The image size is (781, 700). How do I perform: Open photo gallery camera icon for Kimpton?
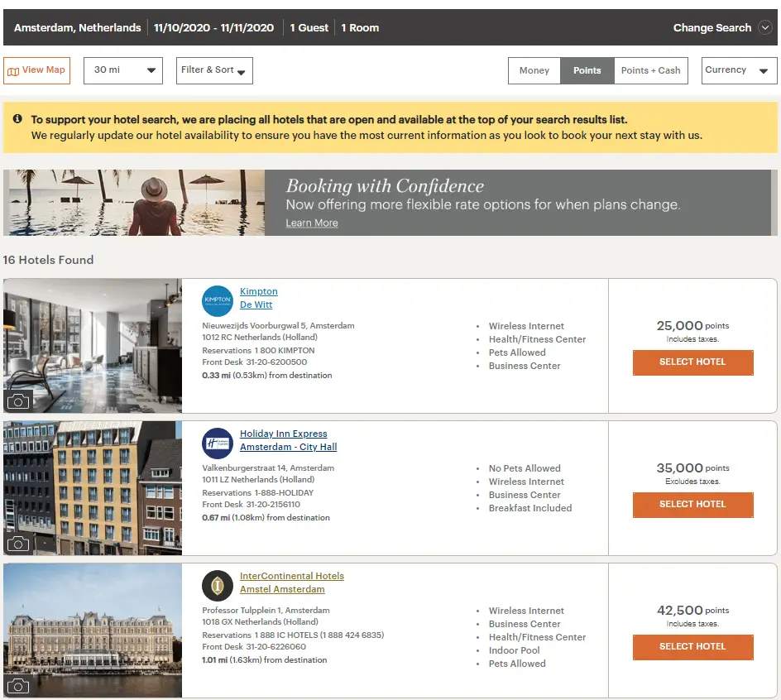18,401
